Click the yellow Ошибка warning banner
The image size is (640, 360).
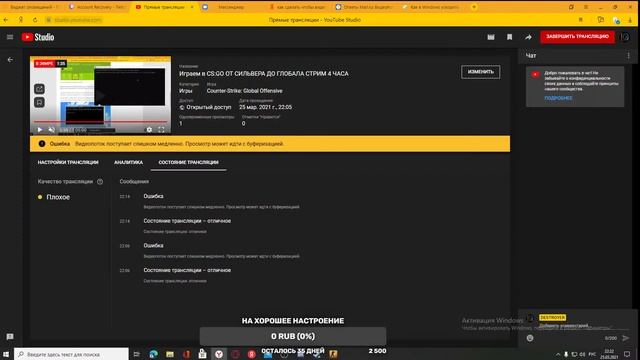click(270, 144)
